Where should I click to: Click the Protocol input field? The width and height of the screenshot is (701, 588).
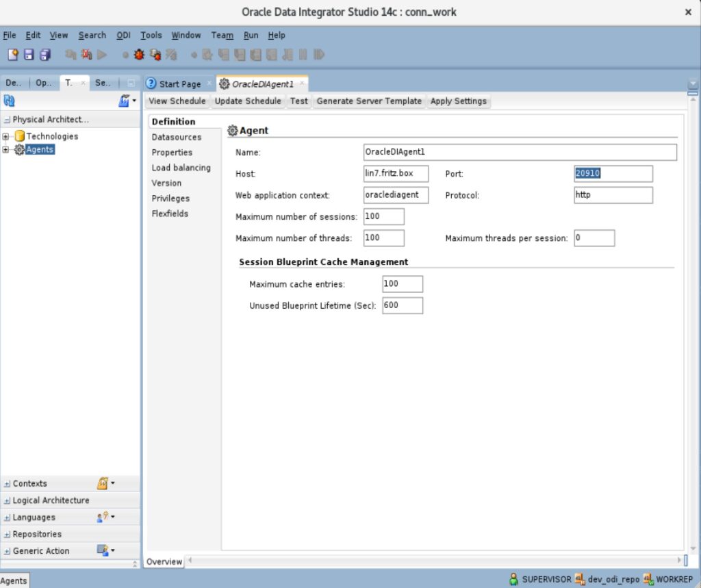[613, 195]
